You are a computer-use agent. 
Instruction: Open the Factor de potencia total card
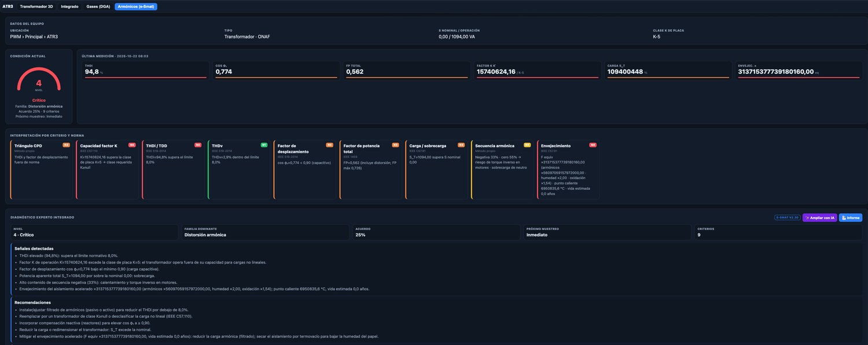(370, 169)
